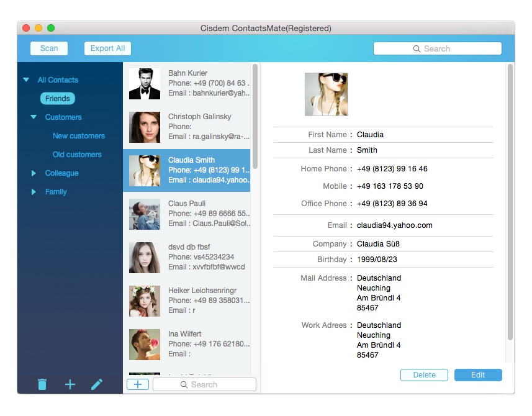Expand the Family group
532x416 pixels.
34,192
